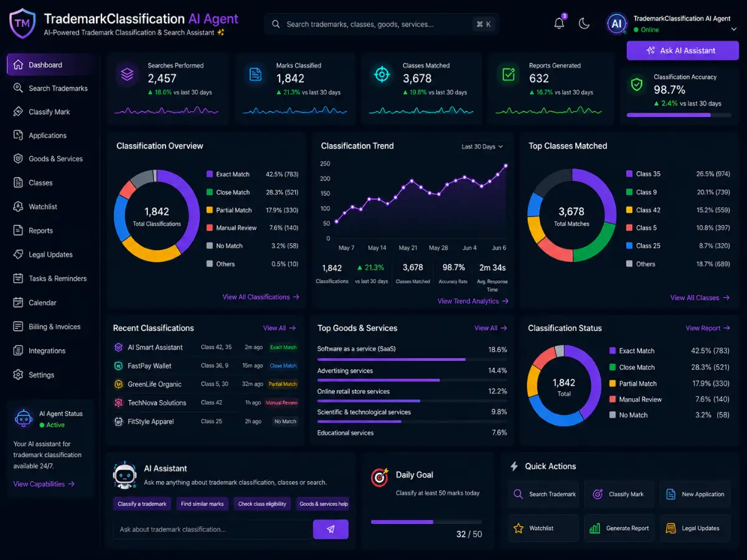
Task: Click View All in Top Goods & Services
Action: tap(491, 328)
